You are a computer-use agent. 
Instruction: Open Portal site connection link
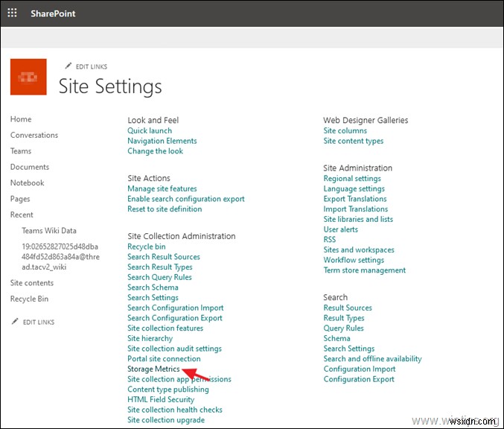[164, 359]
